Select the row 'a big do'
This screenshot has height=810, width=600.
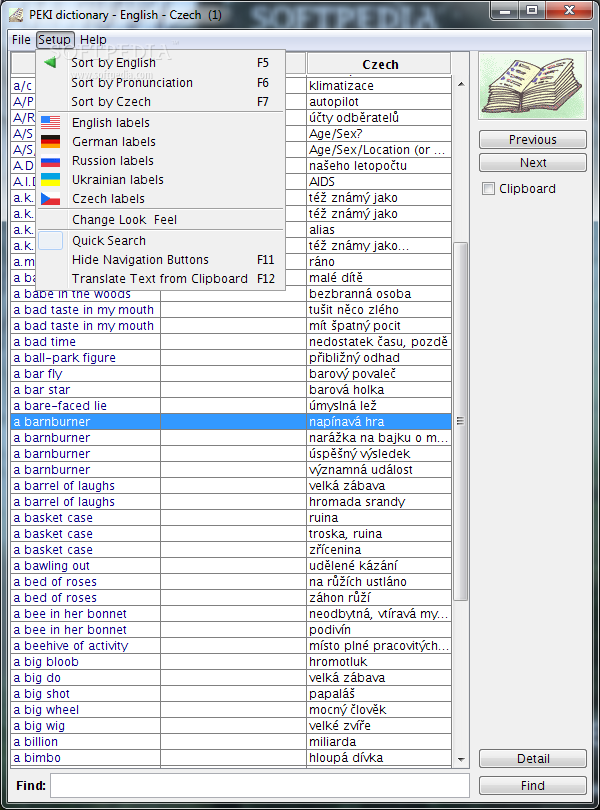[231, 678]
